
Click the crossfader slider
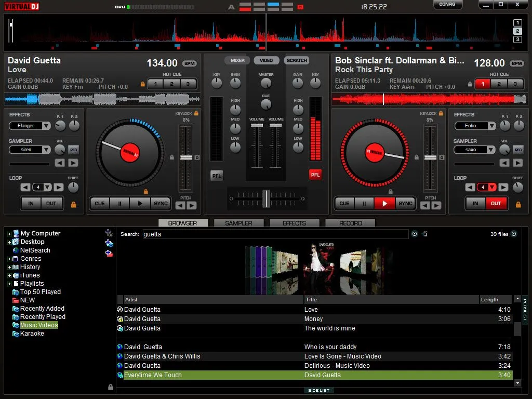pos(266,197)
